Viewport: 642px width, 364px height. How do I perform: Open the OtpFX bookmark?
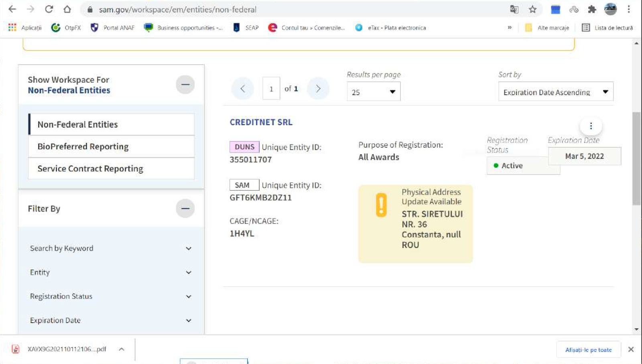point(66,28)
